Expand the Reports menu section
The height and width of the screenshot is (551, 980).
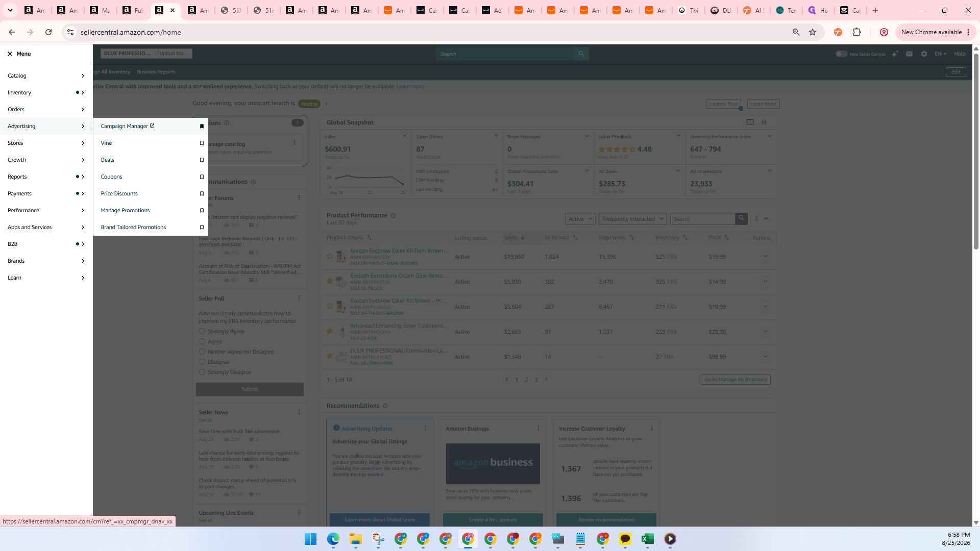(46, 177)
